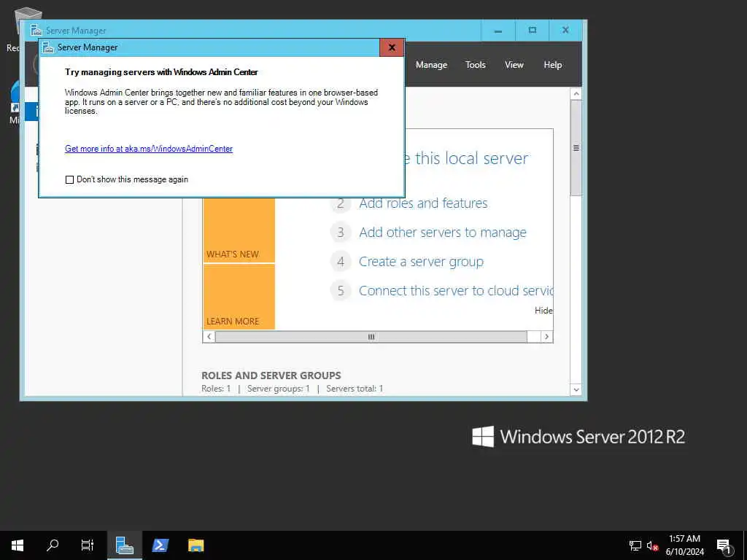Click Connect this server to cloud services
This screenshot has width=747, height=560.
click(x=456, y=291)
